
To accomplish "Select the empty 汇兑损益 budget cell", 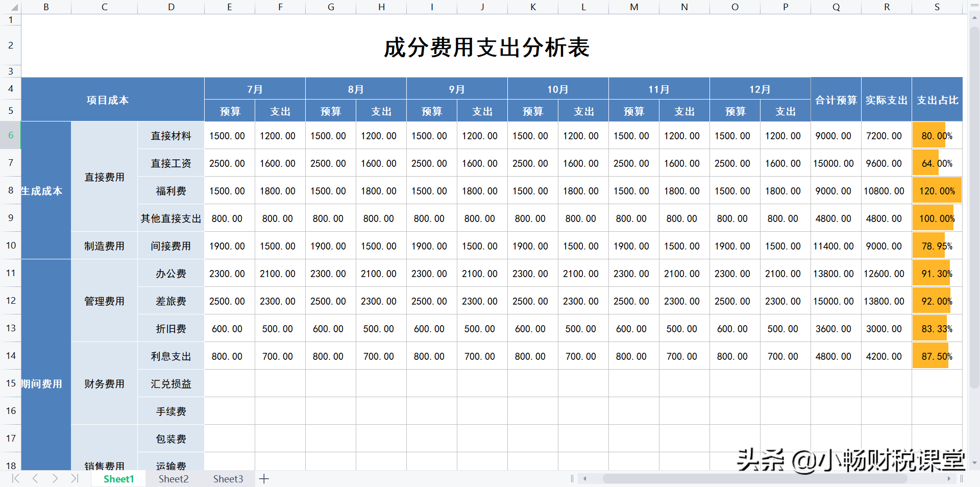I will (229, 383).
